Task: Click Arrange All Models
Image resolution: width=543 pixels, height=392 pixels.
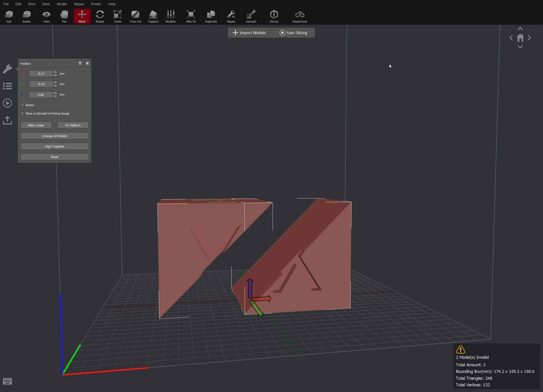Action: [x=55, y=136]
